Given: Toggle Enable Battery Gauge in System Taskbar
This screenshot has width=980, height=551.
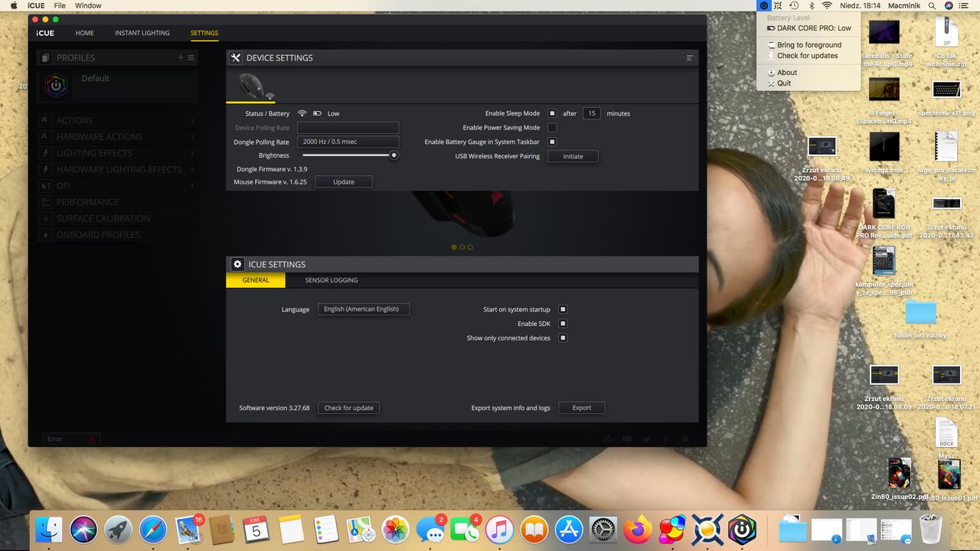Looking at the screenshot, I should click(552, 142).
